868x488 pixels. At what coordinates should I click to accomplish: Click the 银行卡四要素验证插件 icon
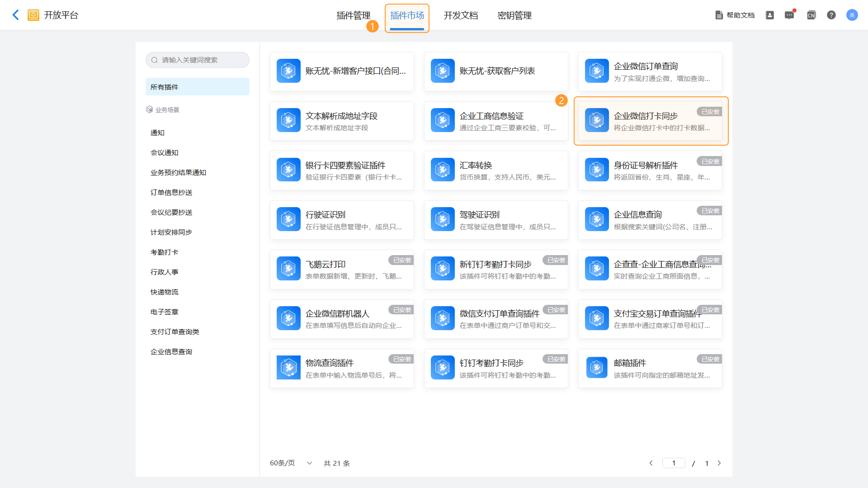tap(288, 170)
